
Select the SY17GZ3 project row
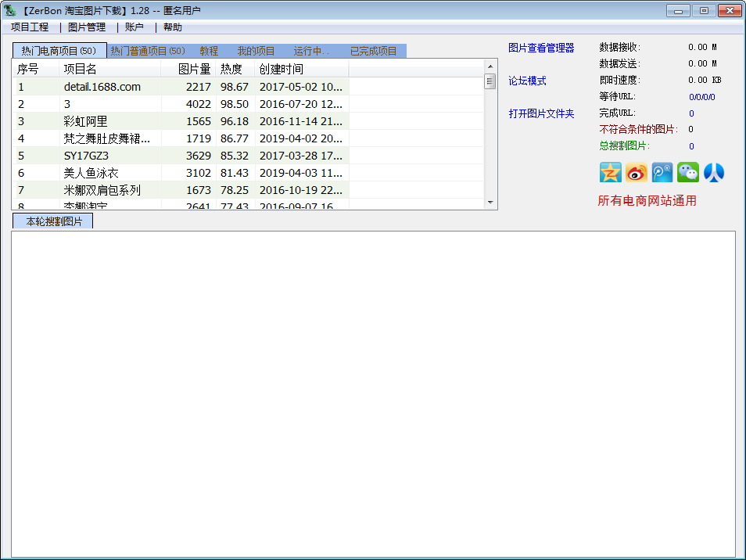[181, 155]
